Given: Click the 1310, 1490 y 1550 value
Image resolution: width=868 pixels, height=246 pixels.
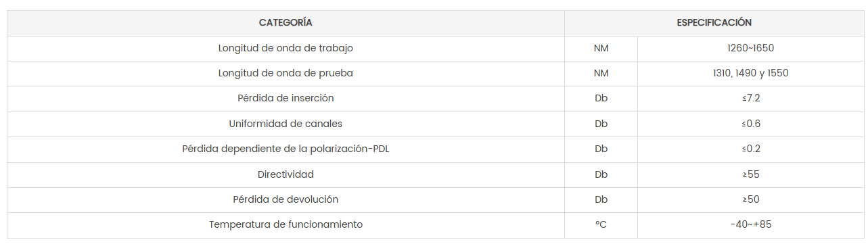Looking at the screenshot, I should click(750, 74).
